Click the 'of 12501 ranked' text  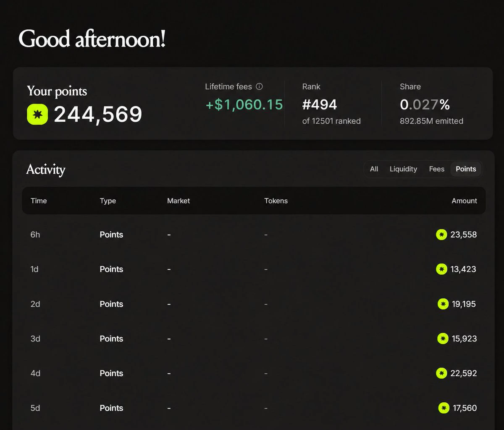[331, 121]
